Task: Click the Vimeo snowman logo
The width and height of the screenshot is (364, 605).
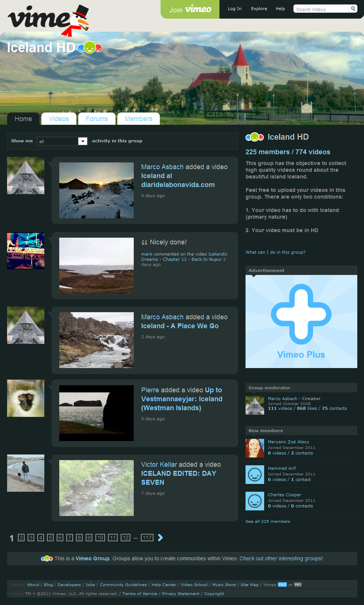Action: click(x=48, y=20)
